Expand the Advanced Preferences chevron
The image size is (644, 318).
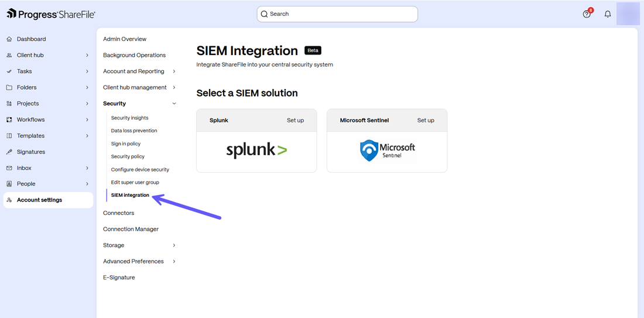174,261
